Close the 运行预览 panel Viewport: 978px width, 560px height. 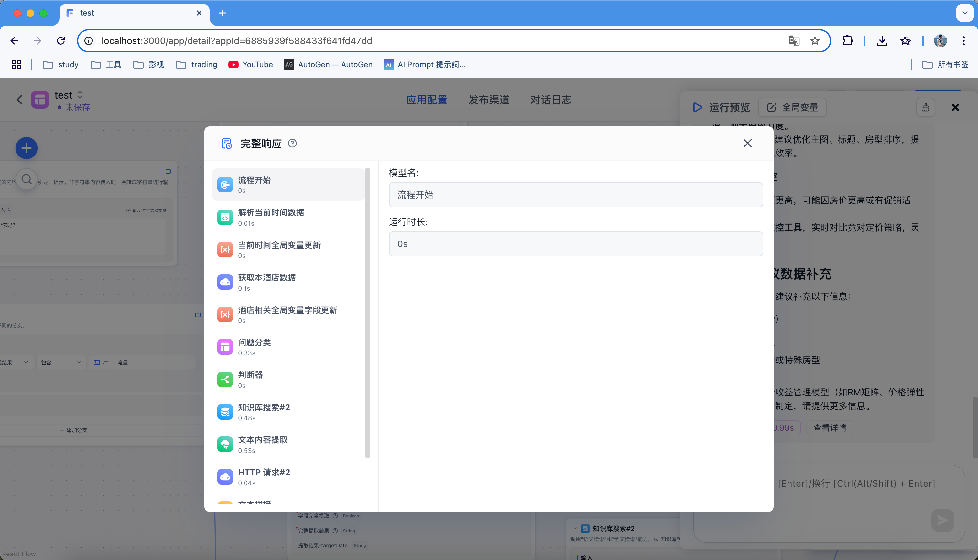[955, 108]
